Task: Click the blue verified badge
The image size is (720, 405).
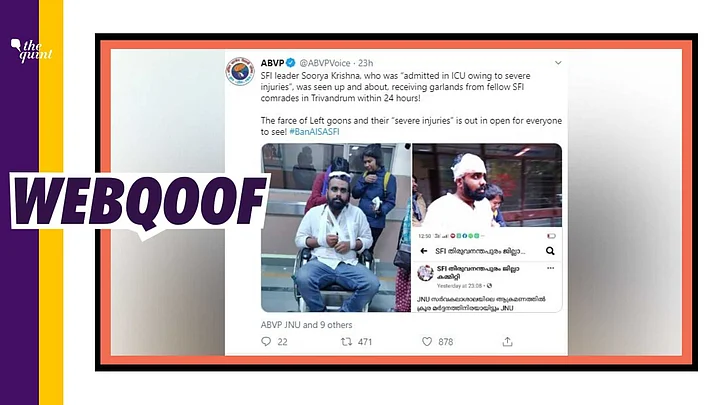Action: [x=291, y=63]
